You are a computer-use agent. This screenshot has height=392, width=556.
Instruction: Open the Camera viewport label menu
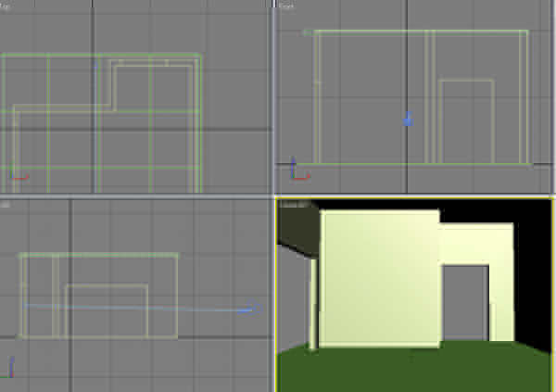click(x=289, y=203)
